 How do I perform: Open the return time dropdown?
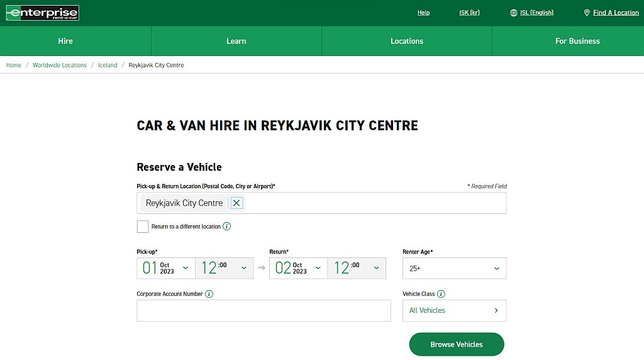point(357,268)
